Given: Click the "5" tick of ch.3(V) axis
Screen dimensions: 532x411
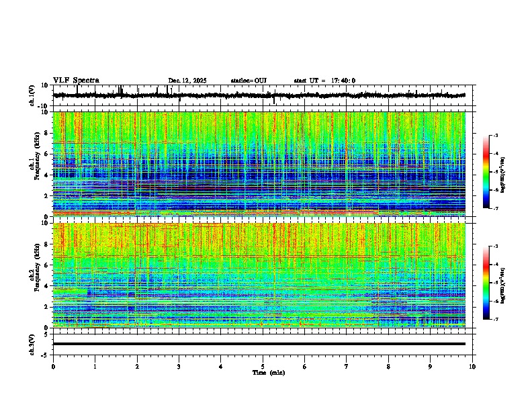Looking at the screenshot, I should coord(46,334).
